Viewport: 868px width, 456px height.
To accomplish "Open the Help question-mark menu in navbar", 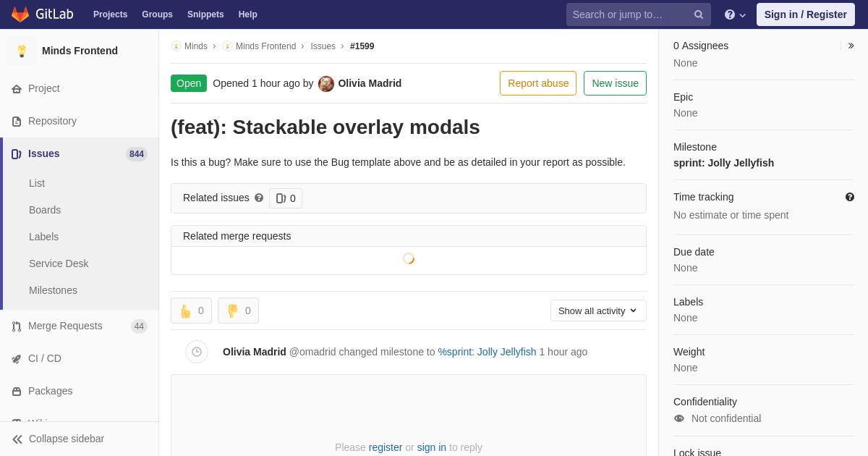I will pos(735,14).
